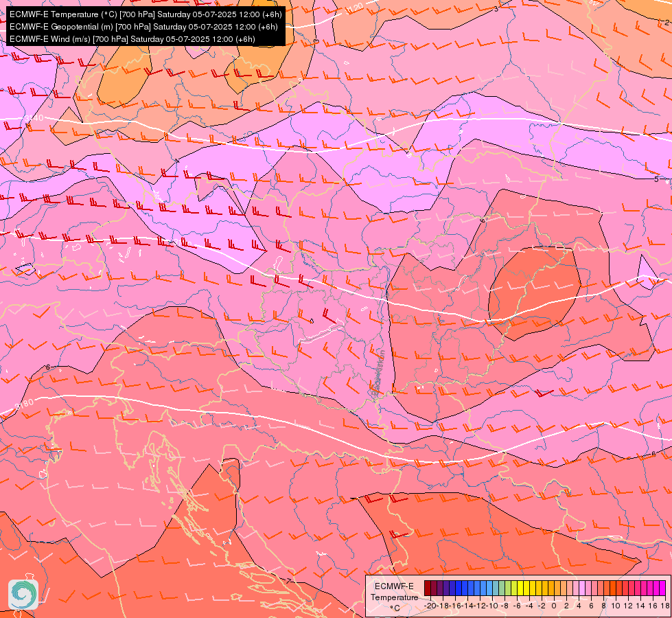
Task: Click the 3180 geopotential contour label
Action: [23, 404]
